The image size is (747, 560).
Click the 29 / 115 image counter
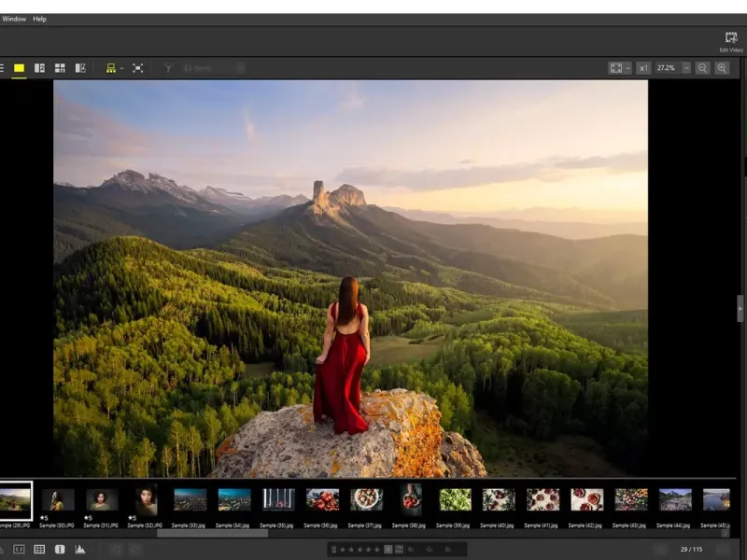691,549
